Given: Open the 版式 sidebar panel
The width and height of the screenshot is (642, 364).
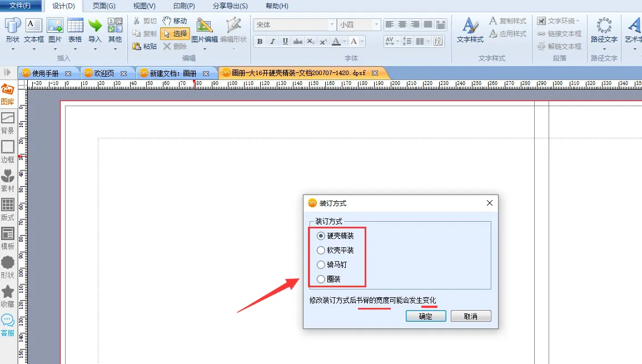Looking at the screenshot, I should (7, 210).
